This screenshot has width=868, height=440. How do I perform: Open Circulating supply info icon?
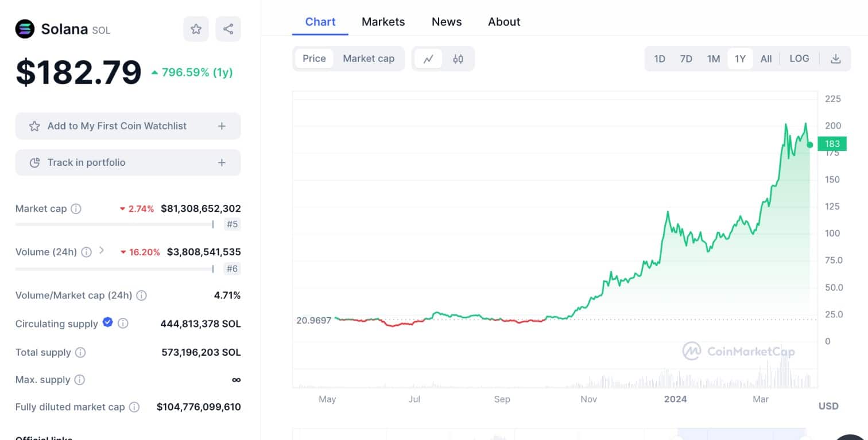point(123,324)
